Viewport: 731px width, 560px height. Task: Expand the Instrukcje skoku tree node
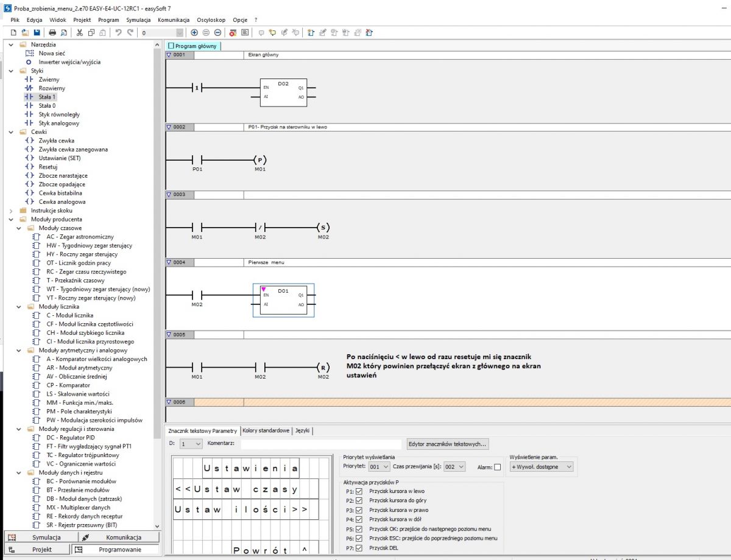(x=11, y=211)
